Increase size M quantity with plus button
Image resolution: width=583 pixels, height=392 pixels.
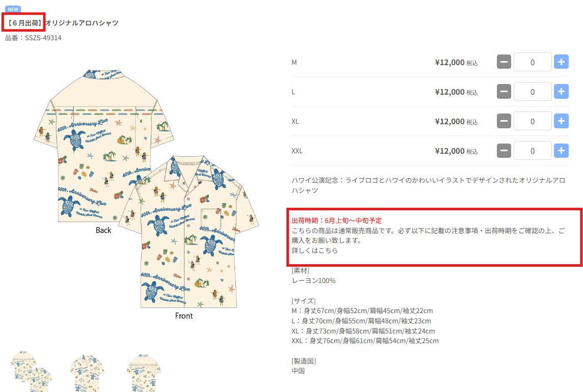coord(561,62)
